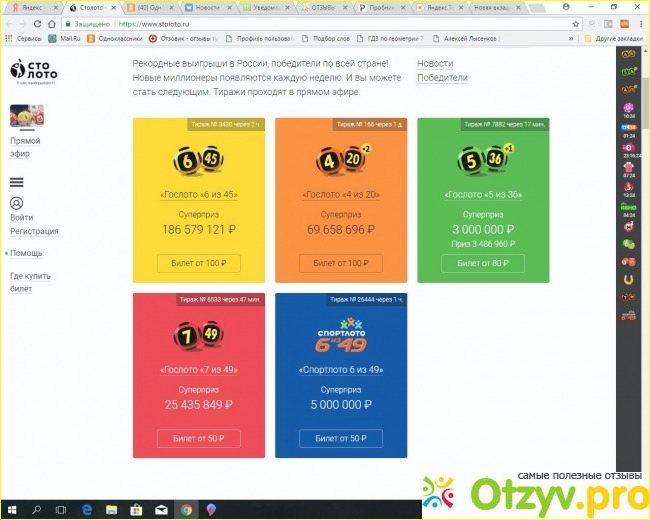Open the Регистрация link
650x520 pixels.
tap(34, 231)
